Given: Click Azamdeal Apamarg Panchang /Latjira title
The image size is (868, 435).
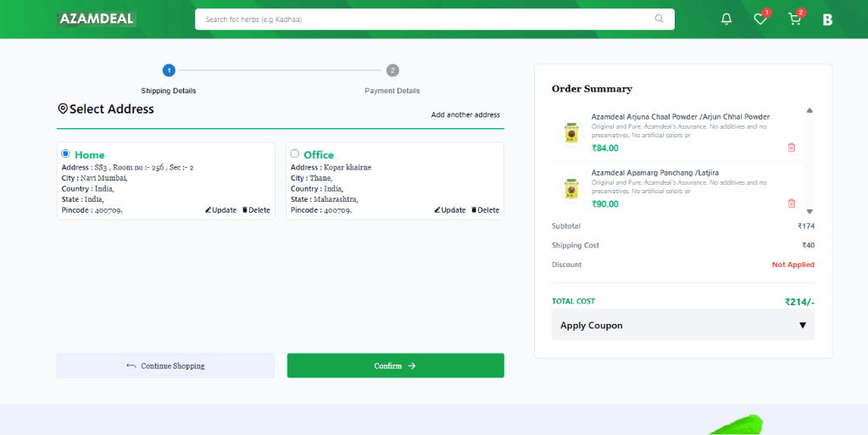Looking at the screenshot, I should [x=655, y=173].
